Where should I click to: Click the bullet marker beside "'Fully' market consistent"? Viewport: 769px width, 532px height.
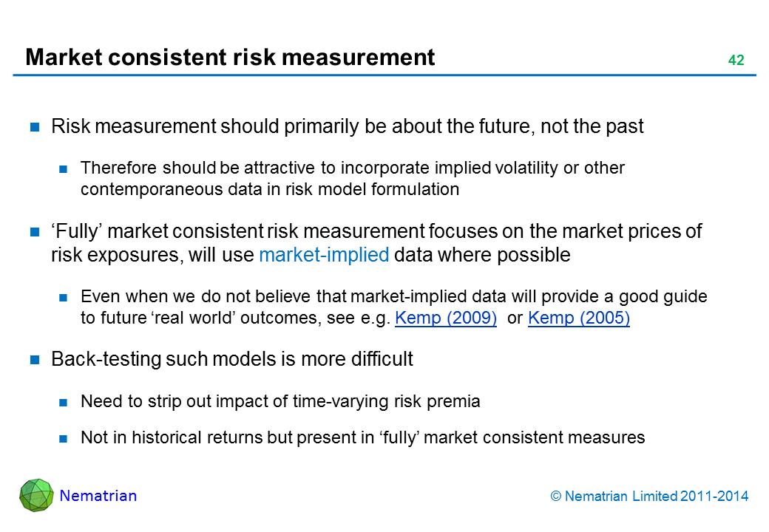click(35, 232)
